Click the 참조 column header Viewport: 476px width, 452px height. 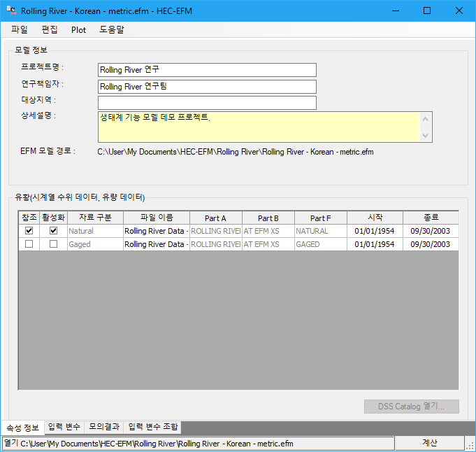[x=29, y=218]
